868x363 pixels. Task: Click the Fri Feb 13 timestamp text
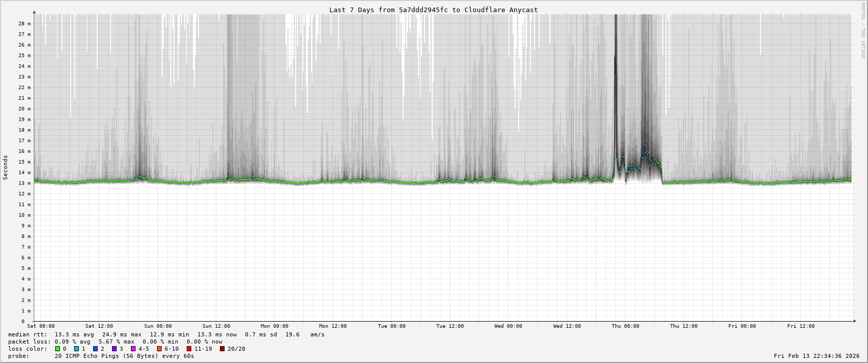coord(816,356)
